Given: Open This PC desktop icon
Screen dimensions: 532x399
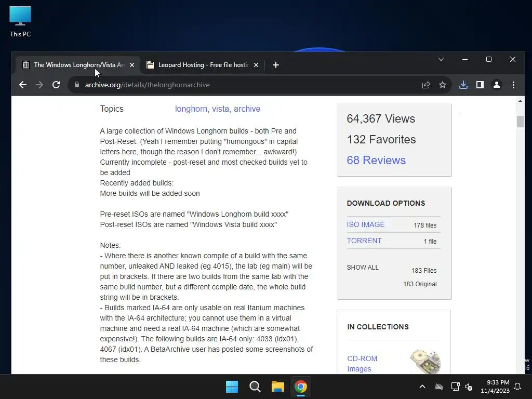Looking at the screenshot, I should pos(20,22).
